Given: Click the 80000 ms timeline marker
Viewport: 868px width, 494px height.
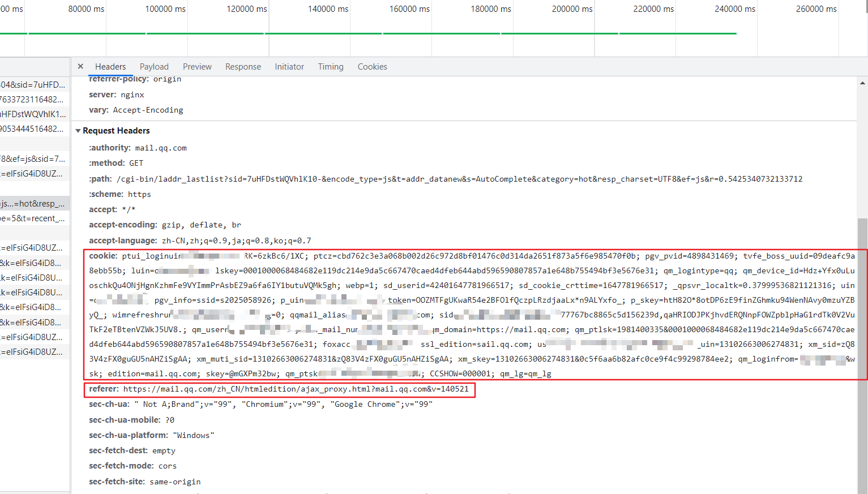Looking at the screenshot, I should (x=86, y=9).
